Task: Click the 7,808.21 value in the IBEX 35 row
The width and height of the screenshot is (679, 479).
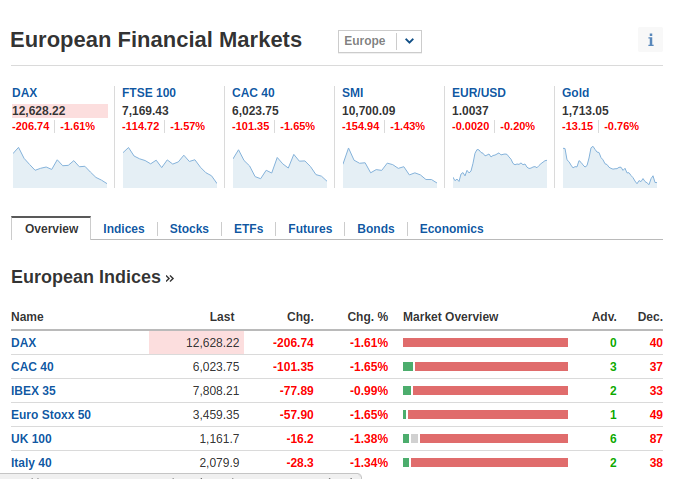Action: coord(216,391)
